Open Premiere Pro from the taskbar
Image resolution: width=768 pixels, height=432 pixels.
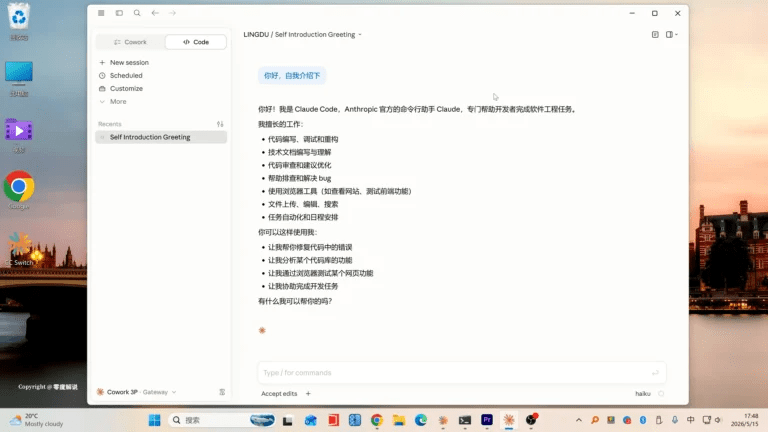click(x=487, y=420)
